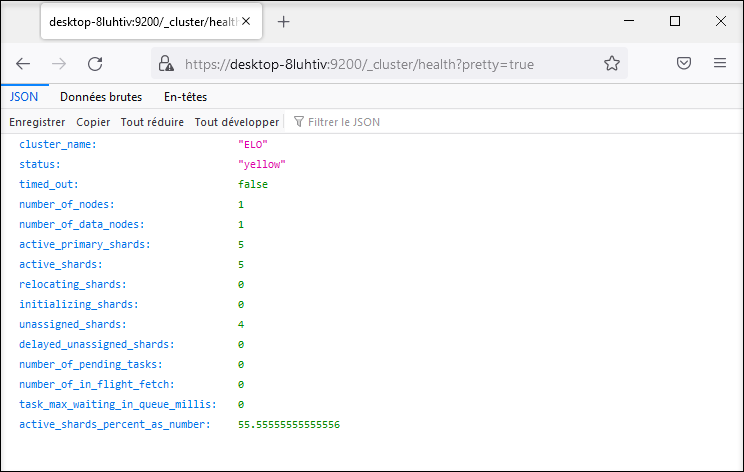Select the timed_out key
Screen dimensions: 744x472
click(x=49, y=184)
